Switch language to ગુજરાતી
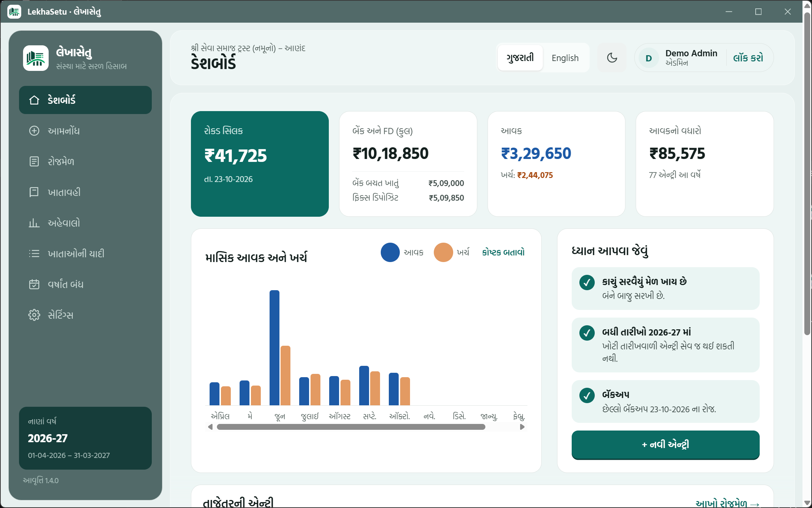Viewport: 812px width, 508px height. click(520, 58)
